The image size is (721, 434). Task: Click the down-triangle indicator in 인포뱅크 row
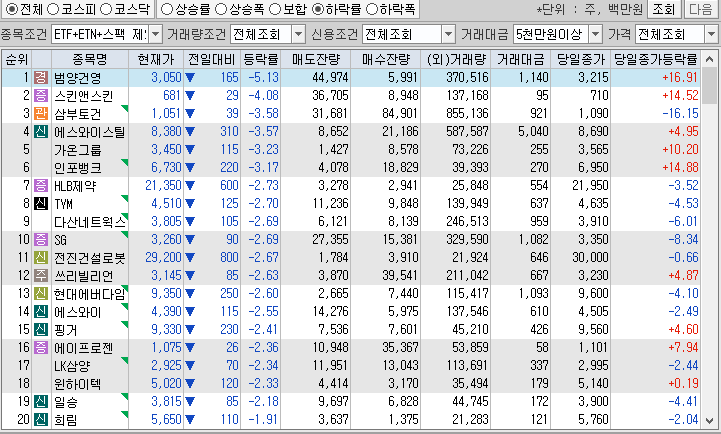190,168
